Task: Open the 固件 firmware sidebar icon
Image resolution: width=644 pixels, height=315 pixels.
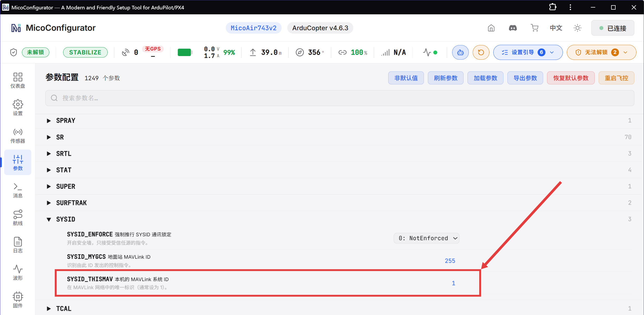Action: [x=18, y=300]
